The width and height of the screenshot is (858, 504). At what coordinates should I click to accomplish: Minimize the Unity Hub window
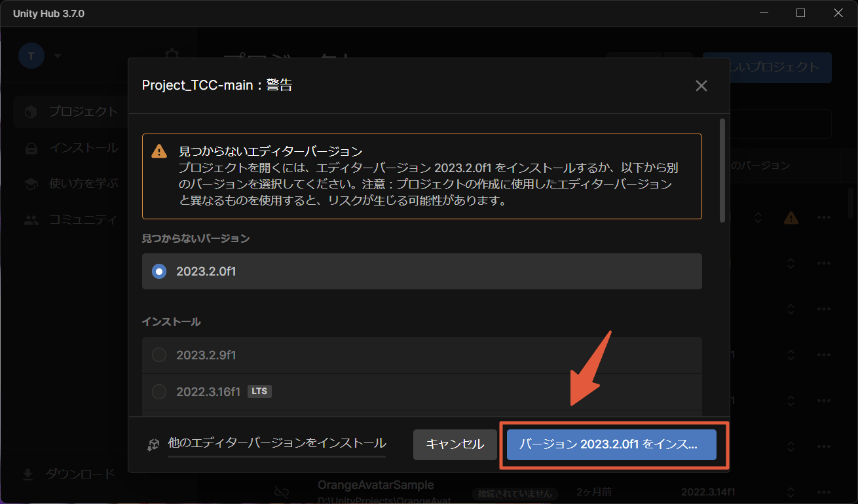click(x=764, y=13)
